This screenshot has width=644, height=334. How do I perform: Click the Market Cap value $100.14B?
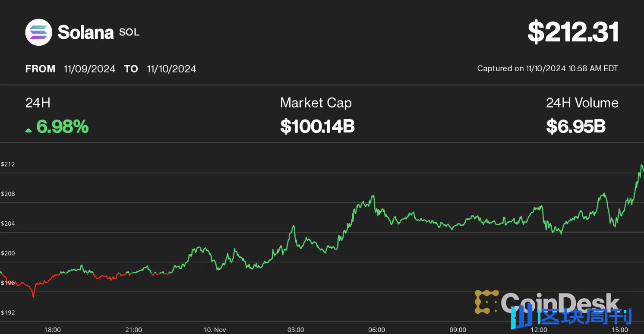[x=317, y=126]
